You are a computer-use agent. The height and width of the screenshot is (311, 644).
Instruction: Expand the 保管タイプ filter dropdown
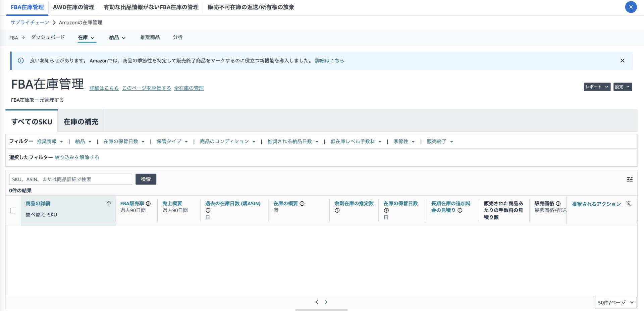tap(172, 142)
